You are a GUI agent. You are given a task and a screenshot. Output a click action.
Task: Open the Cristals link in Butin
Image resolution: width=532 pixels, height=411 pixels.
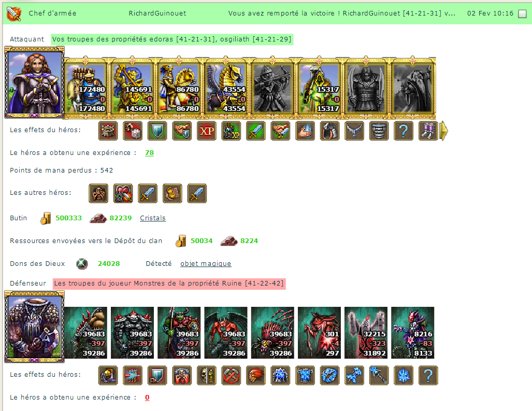153,218
